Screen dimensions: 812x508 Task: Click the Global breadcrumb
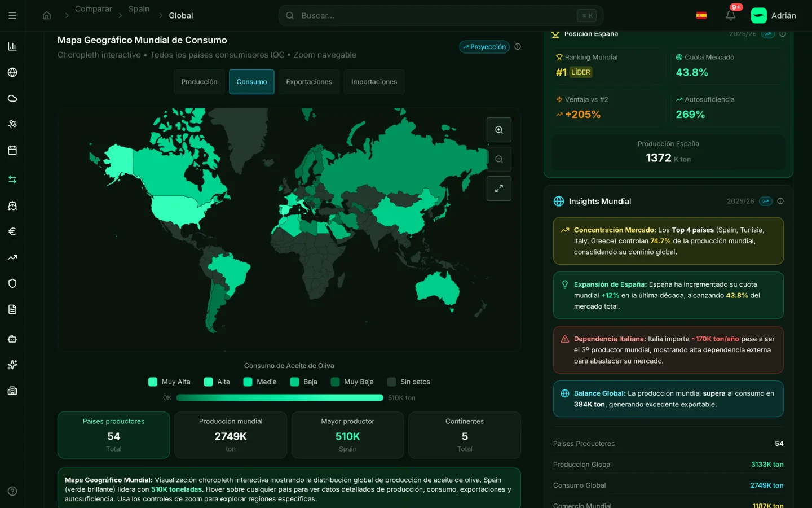point(181,16)
